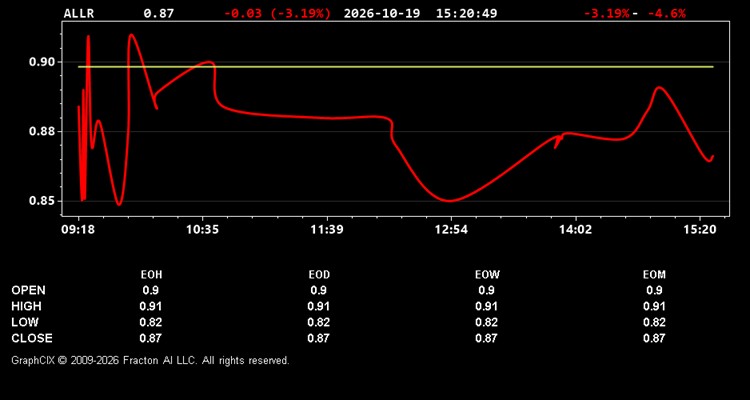The height and width of the screenshot is (400, 750).
Task: Click the ALLR ticker symbol
Action: click(79, 13)
